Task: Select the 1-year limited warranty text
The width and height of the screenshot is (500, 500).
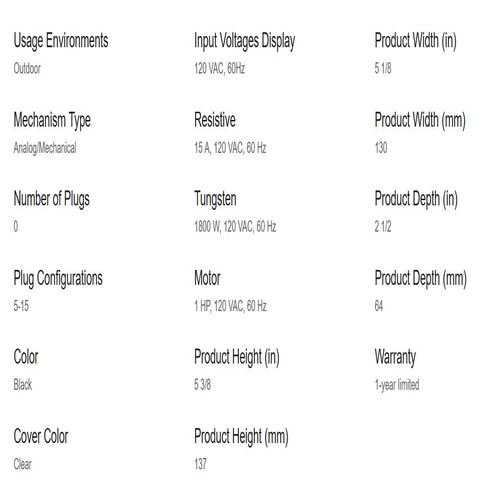Action: pos(397,385)
